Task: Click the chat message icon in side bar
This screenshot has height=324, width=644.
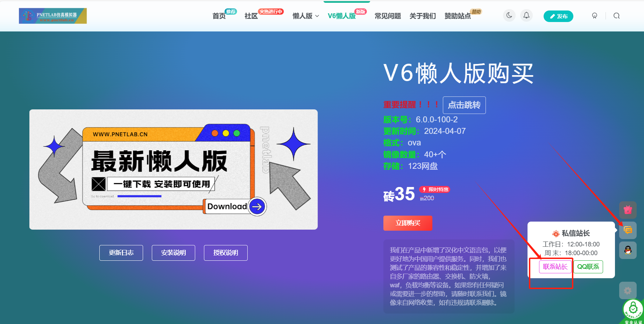Action: coord(628,230)
